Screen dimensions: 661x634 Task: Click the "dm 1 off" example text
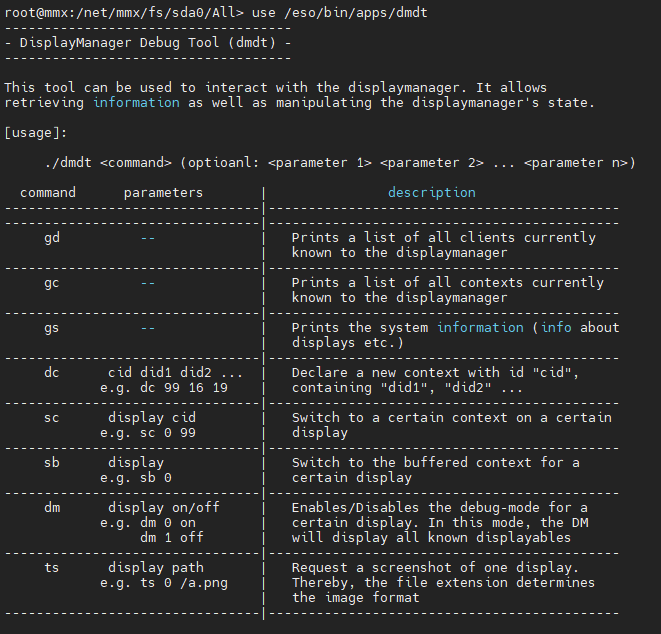(172, 537)
